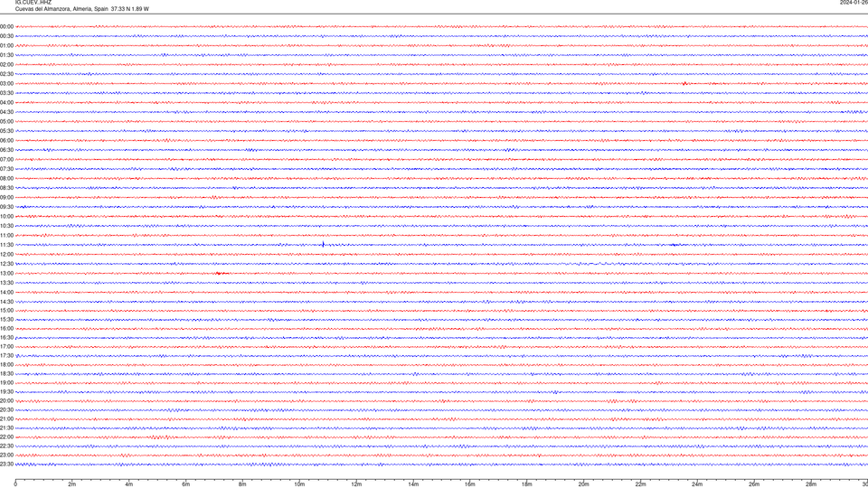
Task: Select the 10:00 trace time label
Action: [x=6, y=217]
